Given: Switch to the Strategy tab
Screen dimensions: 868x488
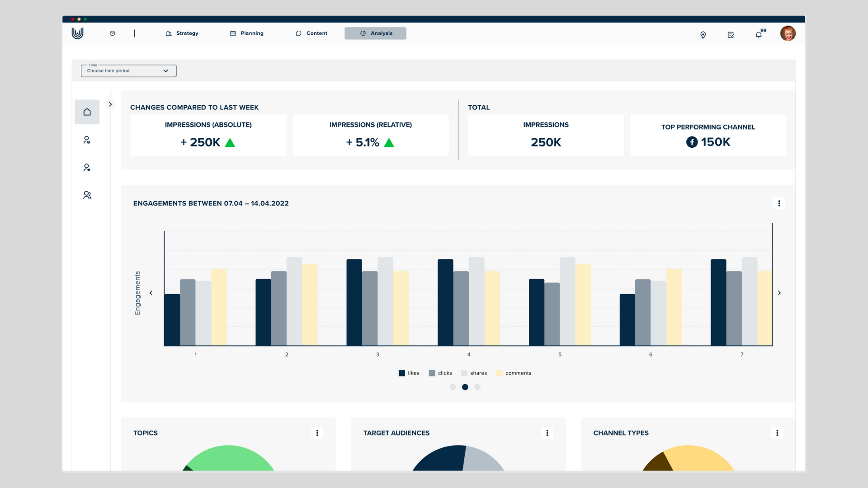Looking at the screenshot, I should click(182, 33).
